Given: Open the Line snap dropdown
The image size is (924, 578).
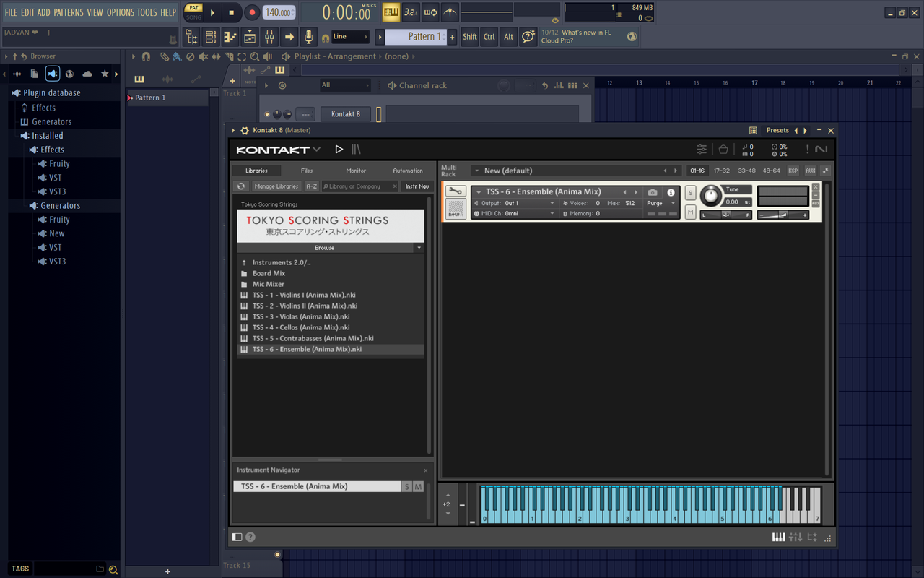Looking at the screenshot, I should tap(351, 37).
